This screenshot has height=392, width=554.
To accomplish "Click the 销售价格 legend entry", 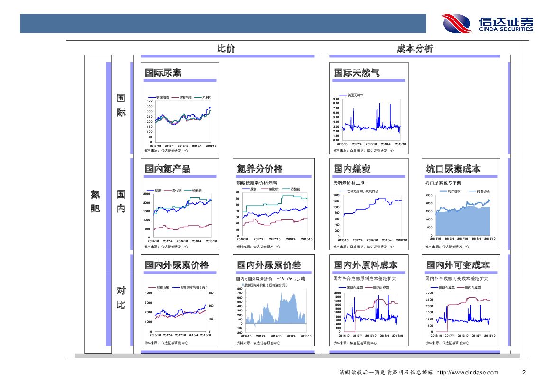I will [x=479, y=191].
